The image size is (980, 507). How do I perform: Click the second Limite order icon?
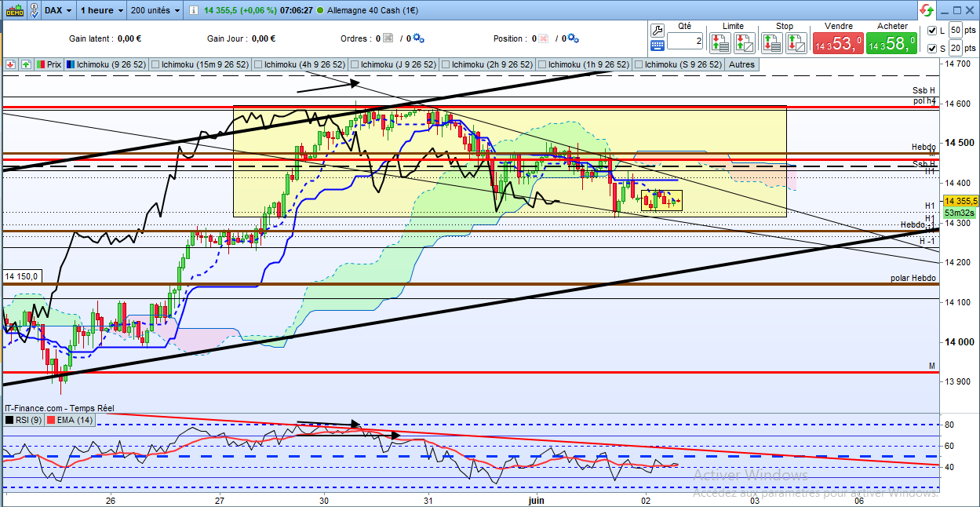(x=744, y=42)
